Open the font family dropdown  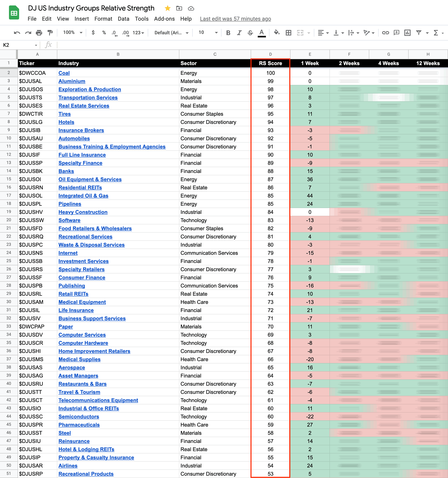171,33
